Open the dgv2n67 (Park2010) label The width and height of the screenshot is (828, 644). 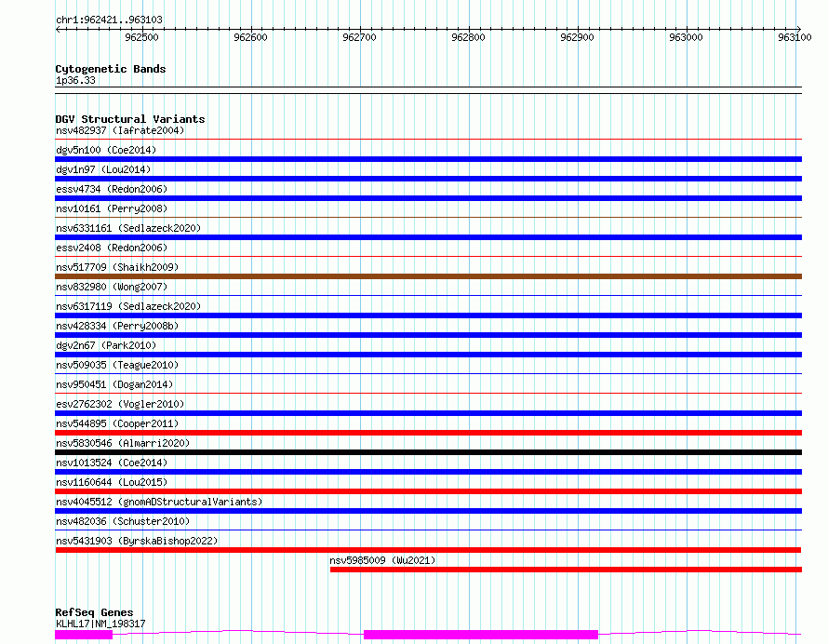[106, 345]
